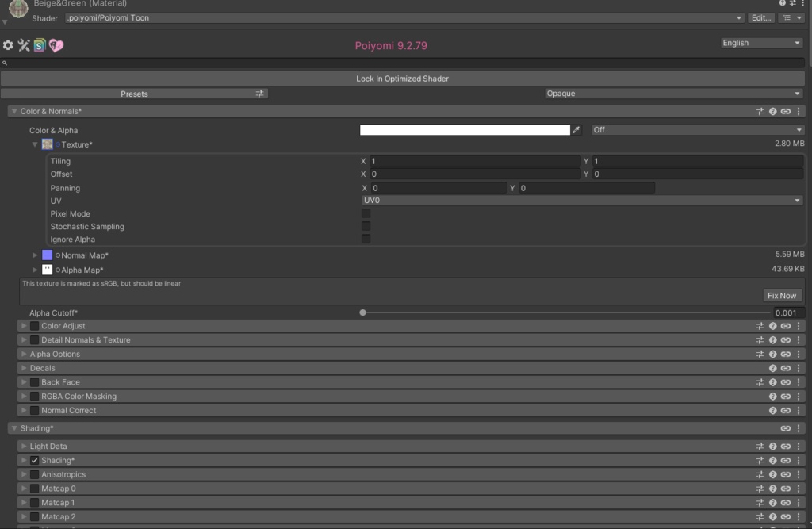Click the Tiling X input field
This screenshot has height=529, width=812.
point(475,161)
